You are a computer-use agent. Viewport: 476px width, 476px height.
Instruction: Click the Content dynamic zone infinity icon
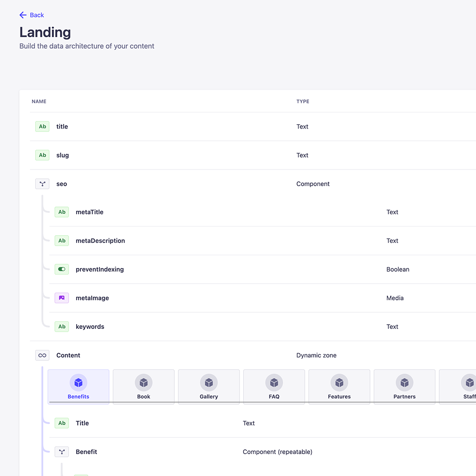42,355
